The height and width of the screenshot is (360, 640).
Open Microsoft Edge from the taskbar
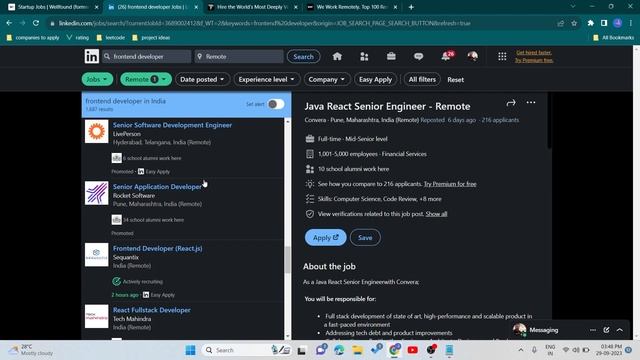click(339, 350)
